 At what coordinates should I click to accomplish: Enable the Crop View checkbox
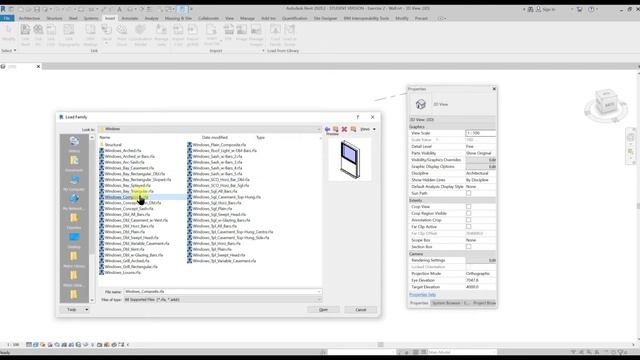tap(469, 207)
